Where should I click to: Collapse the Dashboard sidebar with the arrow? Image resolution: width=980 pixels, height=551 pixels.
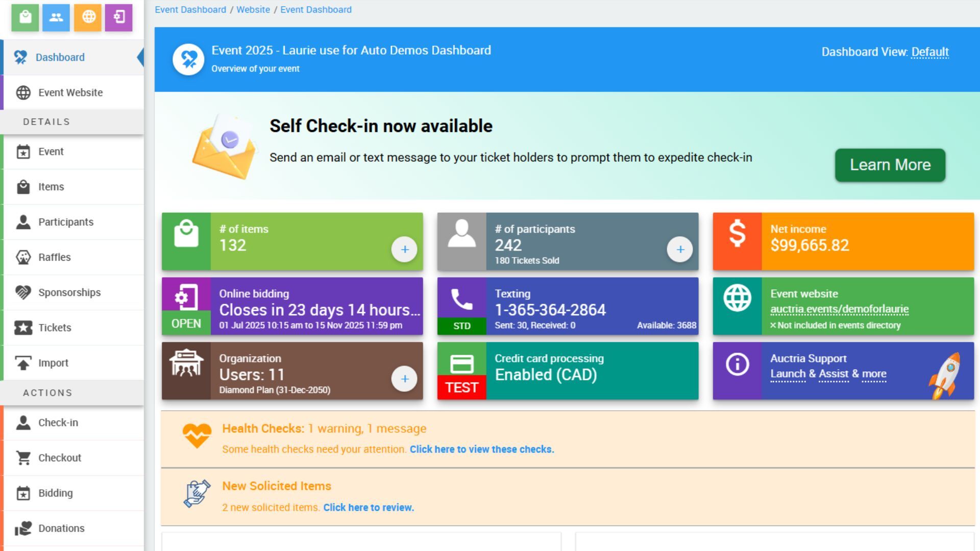point(139,57)
